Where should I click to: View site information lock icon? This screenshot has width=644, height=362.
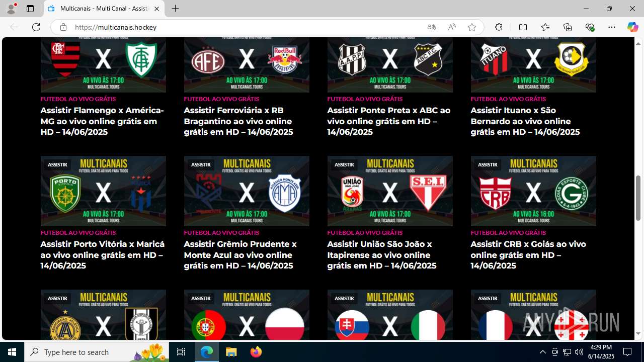click(63, 27)
